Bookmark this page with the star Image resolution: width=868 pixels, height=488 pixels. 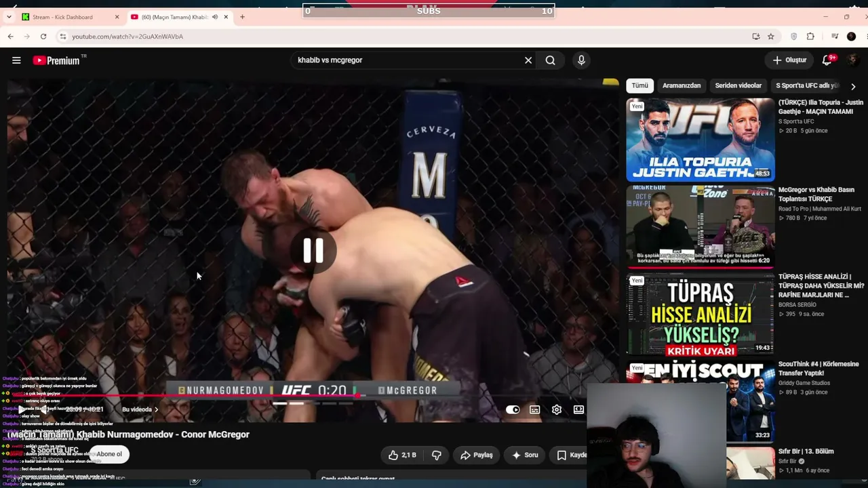771,37
